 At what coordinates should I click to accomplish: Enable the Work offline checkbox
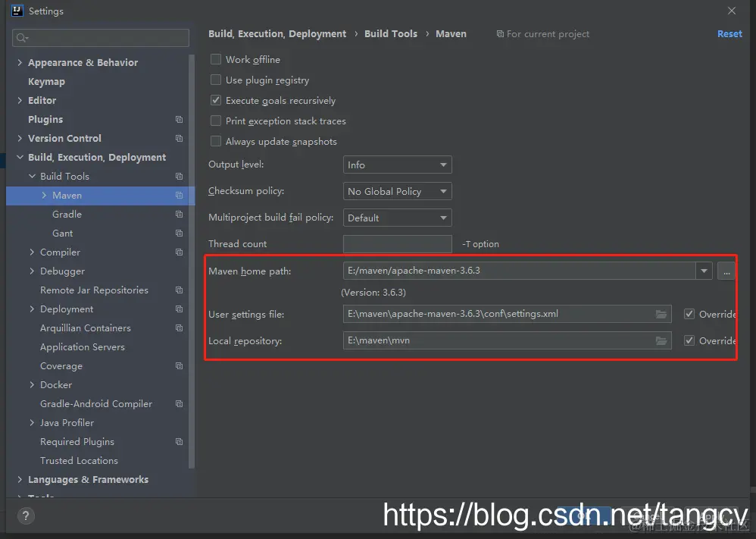216,59
